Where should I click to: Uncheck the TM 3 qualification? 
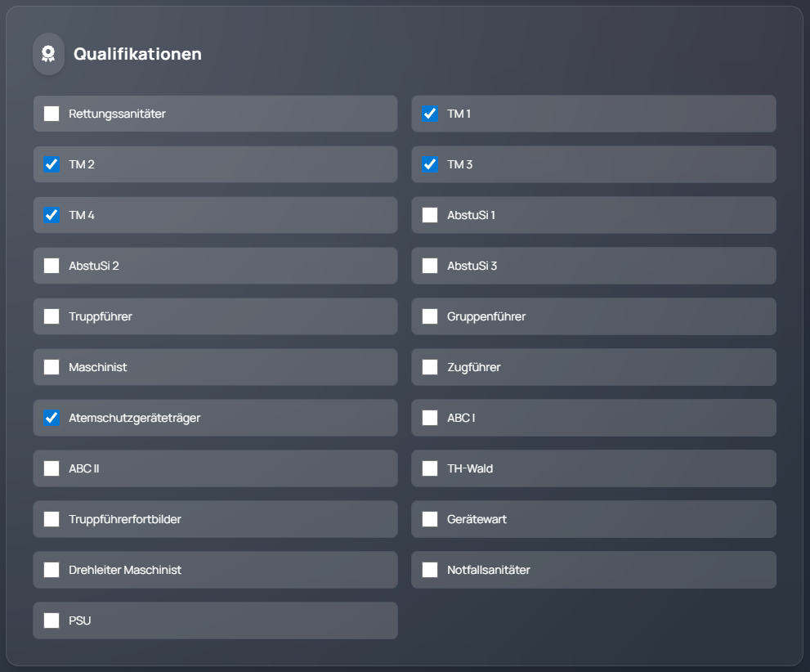(430, 164)
